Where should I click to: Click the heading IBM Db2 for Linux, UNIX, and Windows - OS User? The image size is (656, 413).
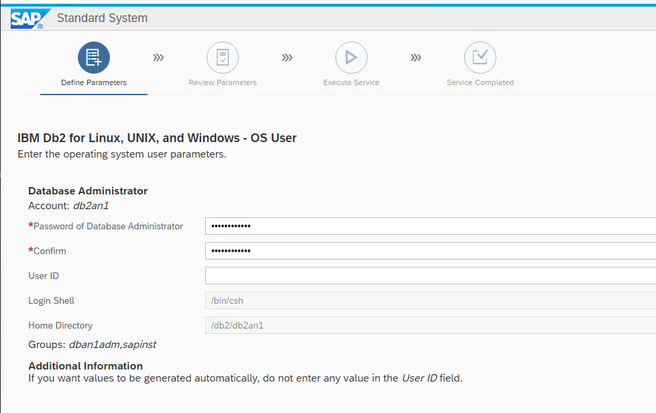157,138
